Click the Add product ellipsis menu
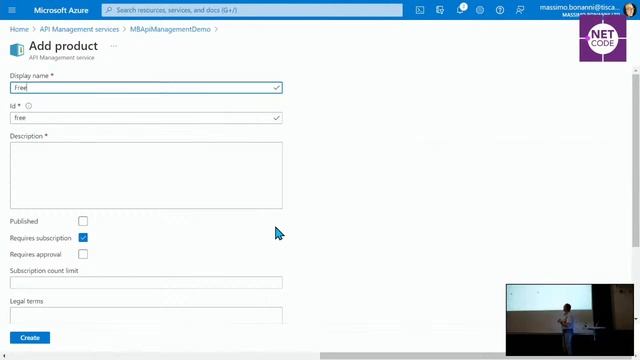Screen dimensions: 640x360 coord(113,46)
